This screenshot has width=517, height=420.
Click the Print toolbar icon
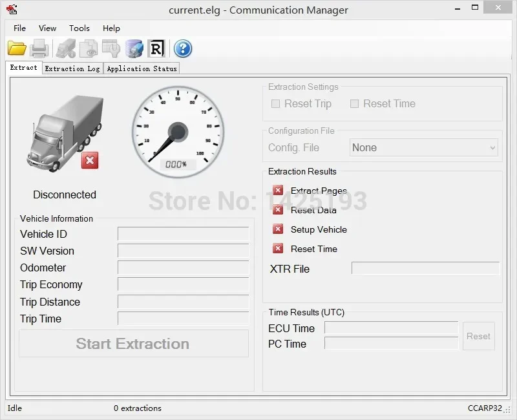39,48
